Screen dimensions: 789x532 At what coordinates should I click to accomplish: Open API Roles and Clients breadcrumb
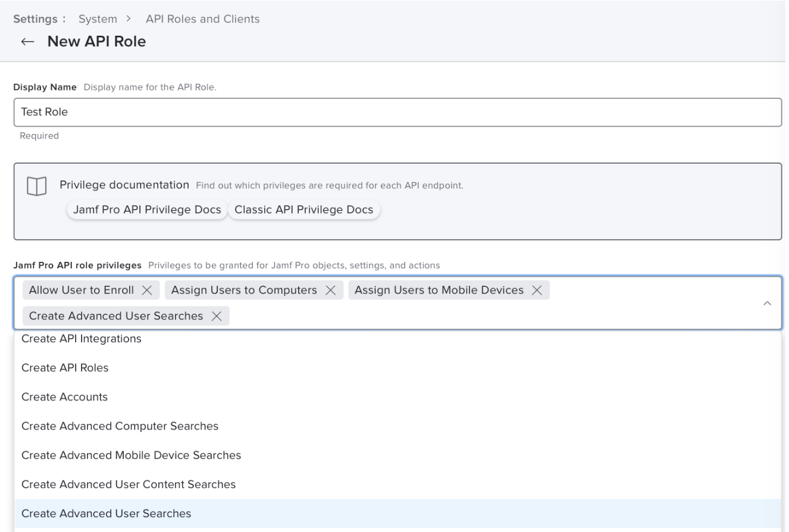click(x=203, y=19)
